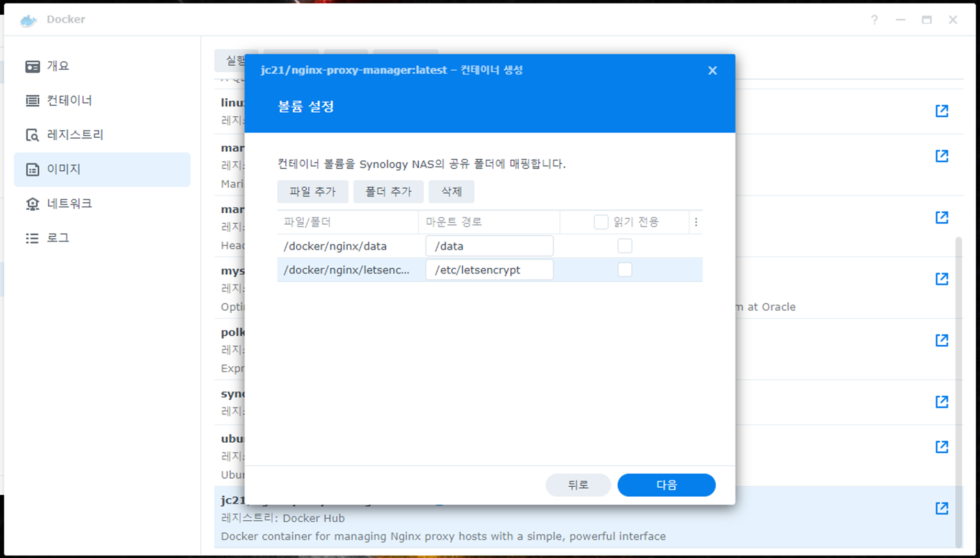The image size is (980, 558).
Task: Maximize the Docker window
Action: click(x=927, y=20)
